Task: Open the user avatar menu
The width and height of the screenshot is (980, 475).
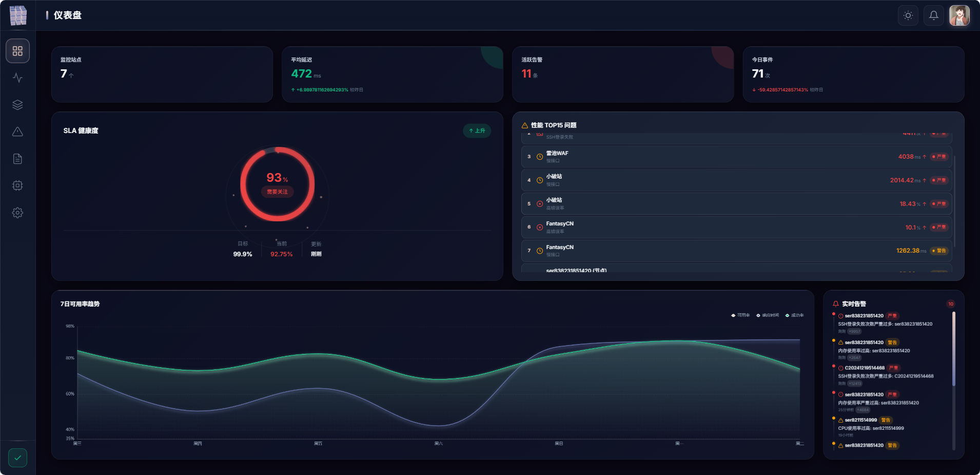Action: click(959, 15)
